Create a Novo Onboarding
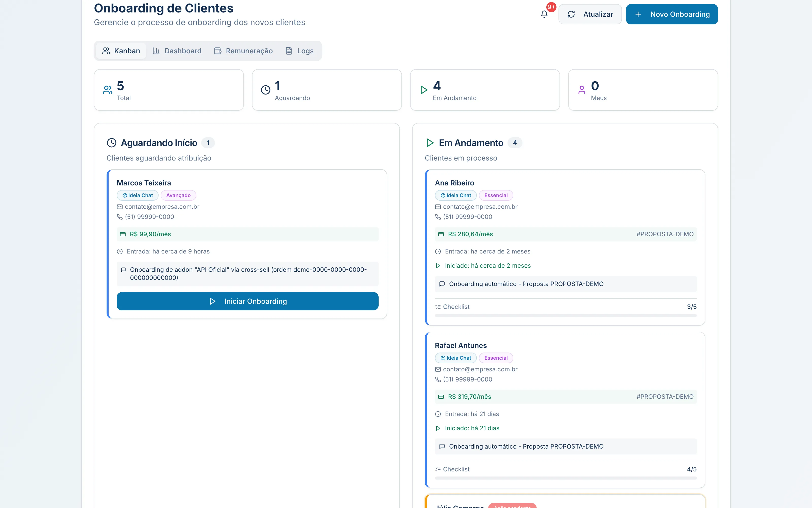Viewport: 812px width, 508px height. coord(672,14)
